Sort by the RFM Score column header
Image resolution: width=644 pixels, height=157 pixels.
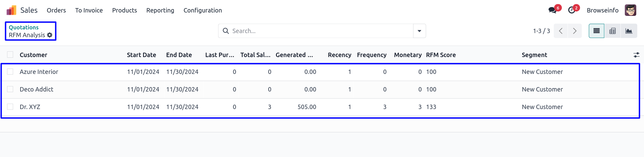point(441,55)
